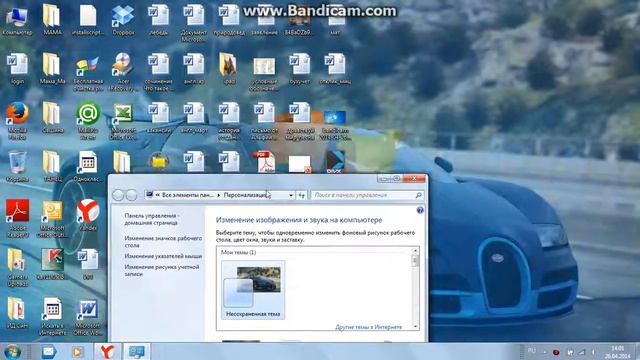Switch to Yandex browser in taskbar
The image size is (640, 360).
pyautogui.click(x=107, y=351)
